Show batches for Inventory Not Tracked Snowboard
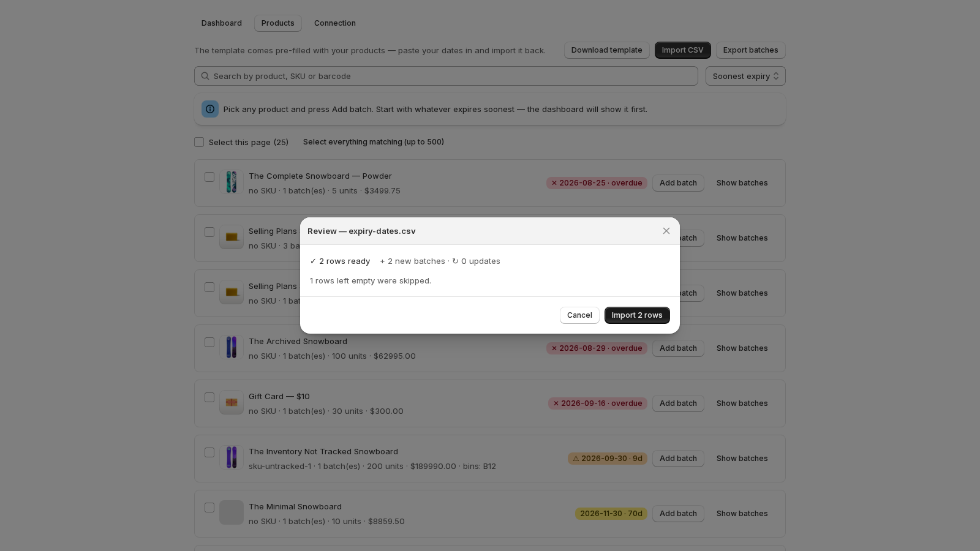Viewport: 980px width, 551px height. pos(742,459)
